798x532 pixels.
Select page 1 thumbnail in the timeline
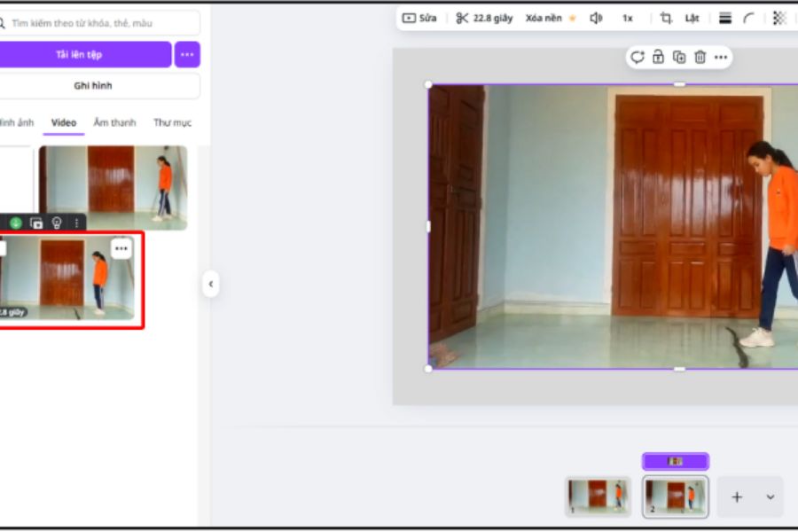[x=597, y=497]
